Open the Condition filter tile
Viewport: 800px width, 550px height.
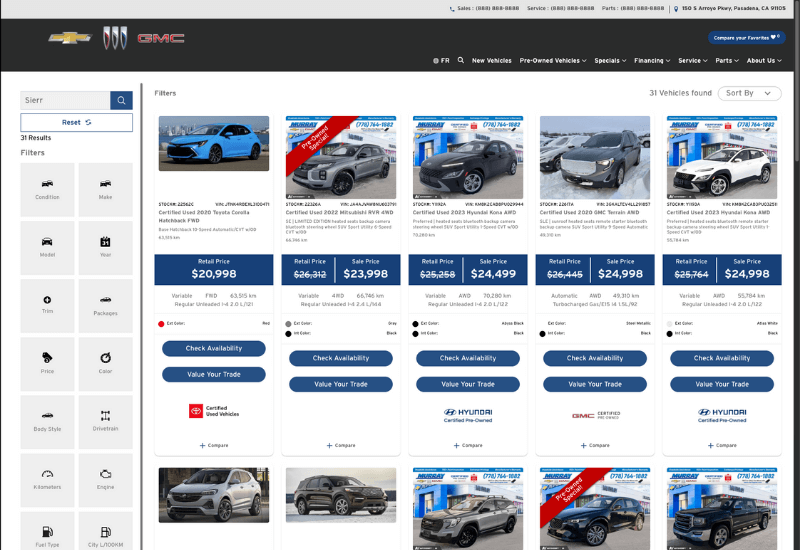click(47, 189)
